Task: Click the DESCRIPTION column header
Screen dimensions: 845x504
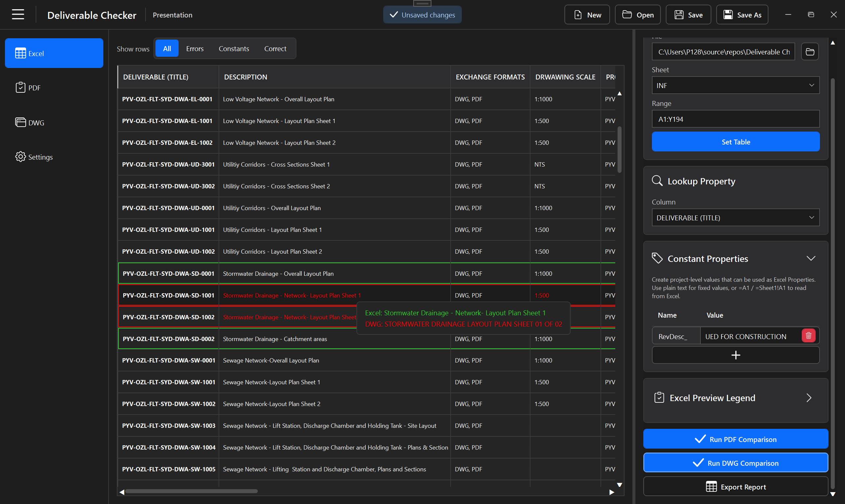Action: [x=335, y=77]
